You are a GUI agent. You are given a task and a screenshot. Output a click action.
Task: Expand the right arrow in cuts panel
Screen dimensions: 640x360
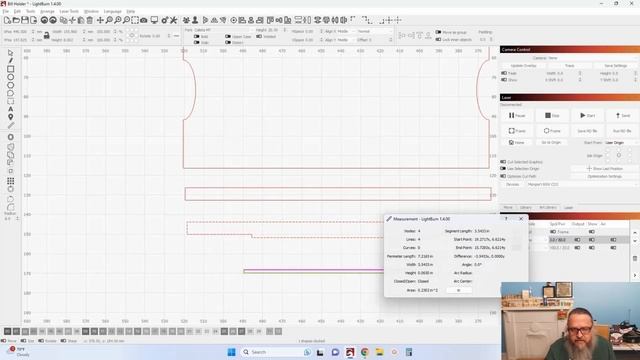point(635,276)
